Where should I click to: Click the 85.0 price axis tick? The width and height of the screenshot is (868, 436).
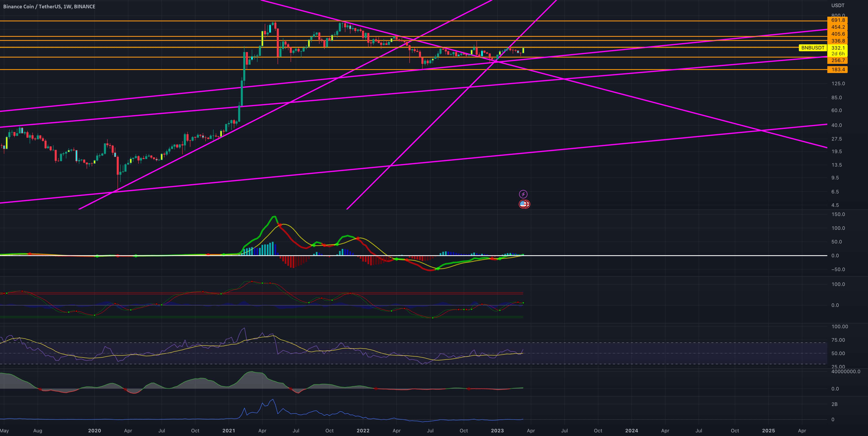pyautogui.click(x=836, y=98)
